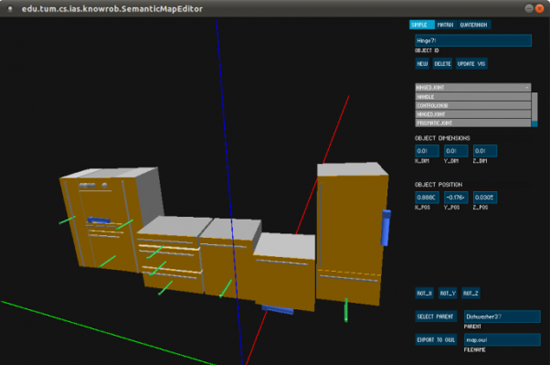Select the blue refrigerator handle in 3D view
The image size is (550, 365).
(x=386, y=228)
